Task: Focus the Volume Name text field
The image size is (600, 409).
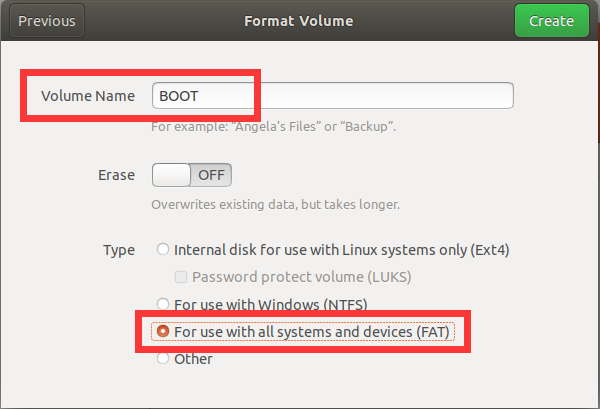Action: pos(333,96)
